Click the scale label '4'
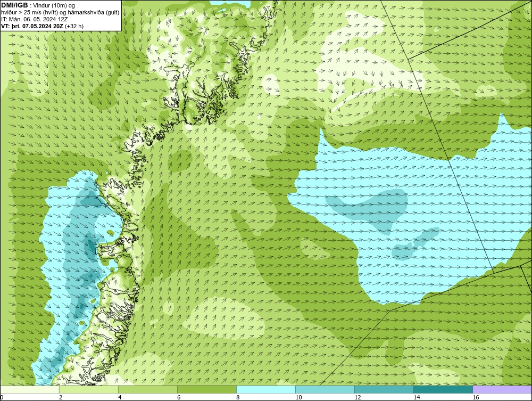532x401 pixels. (120, 397)
